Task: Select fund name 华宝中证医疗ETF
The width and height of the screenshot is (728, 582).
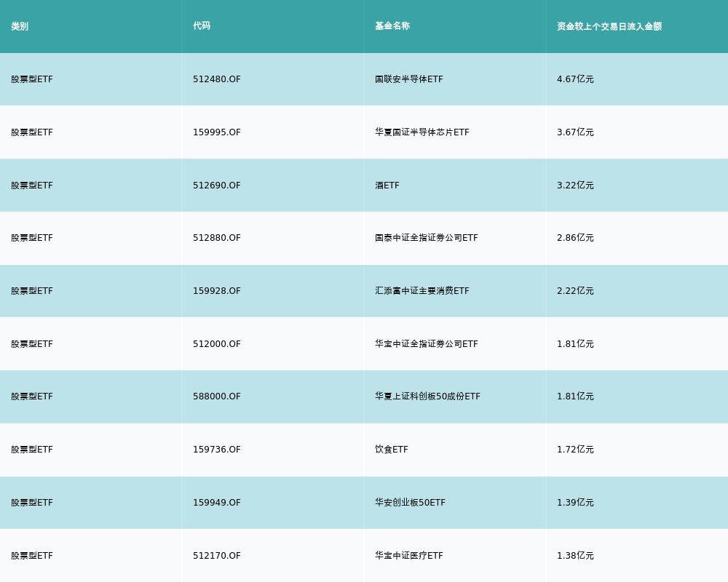Action: (x=409, y=556)
